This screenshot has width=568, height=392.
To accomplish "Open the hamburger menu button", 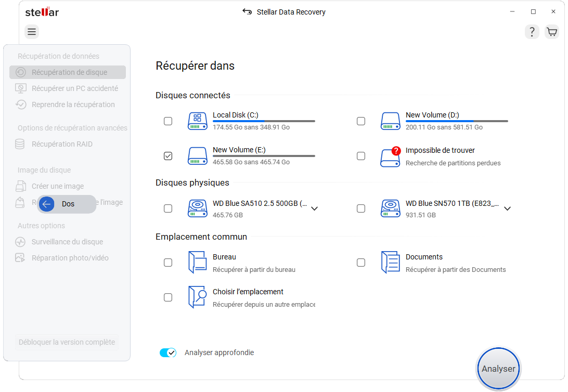I will click(x=32, y=32).
